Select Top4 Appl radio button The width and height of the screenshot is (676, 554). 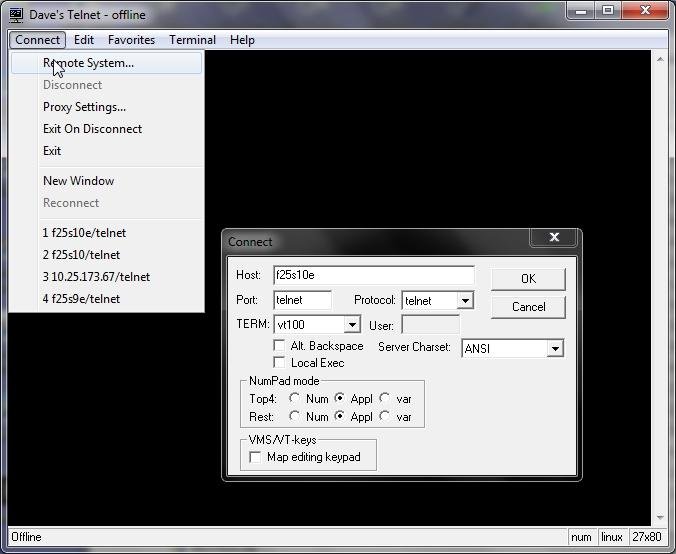click(x=340, y=398)
